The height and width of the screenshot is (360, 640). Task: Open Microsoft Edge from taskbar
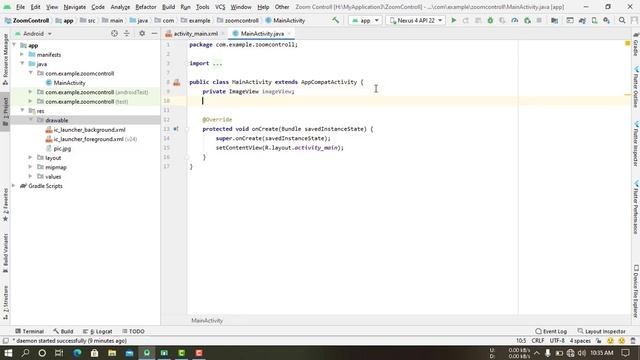point(77,353)
